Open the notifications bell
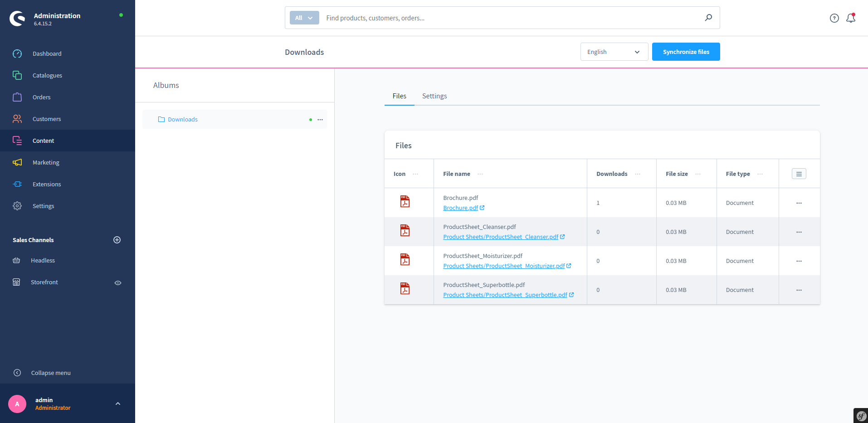 [851, 18]
